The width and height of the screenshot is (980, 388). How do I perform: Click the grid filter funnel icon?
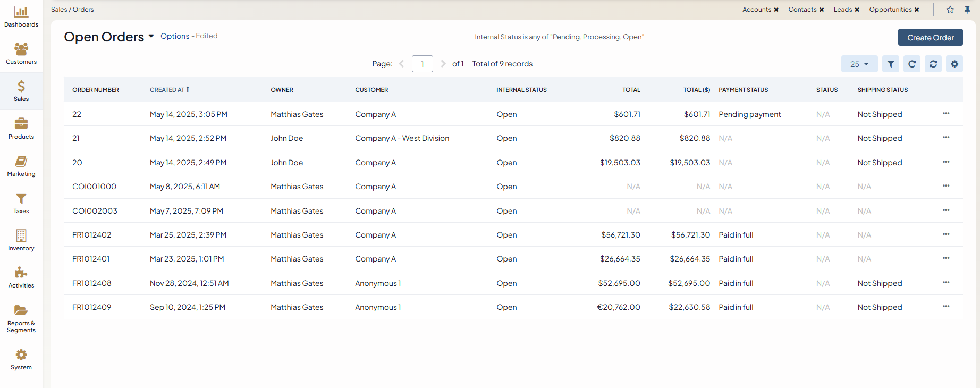891,64
